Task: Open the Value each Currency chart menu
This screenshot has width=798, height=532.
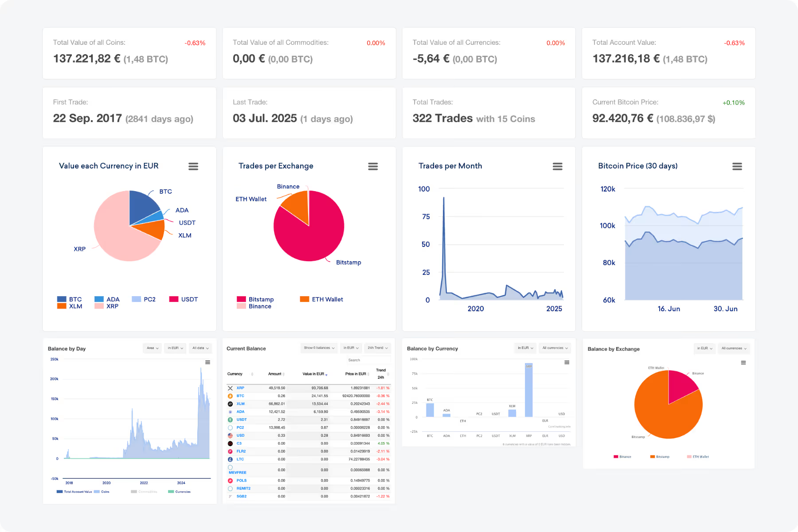Action: point(193,166)
